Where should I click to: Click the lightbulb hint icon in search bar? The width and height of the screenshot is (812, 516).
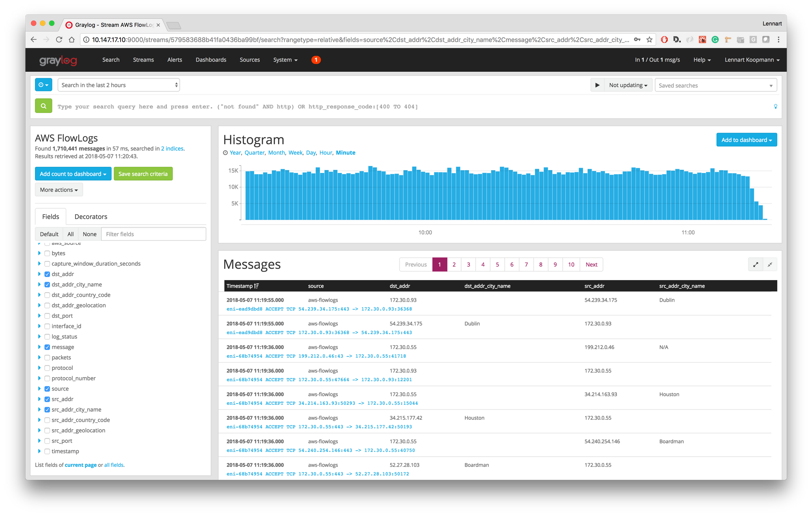pyautogui.click(x=776, y=106)
